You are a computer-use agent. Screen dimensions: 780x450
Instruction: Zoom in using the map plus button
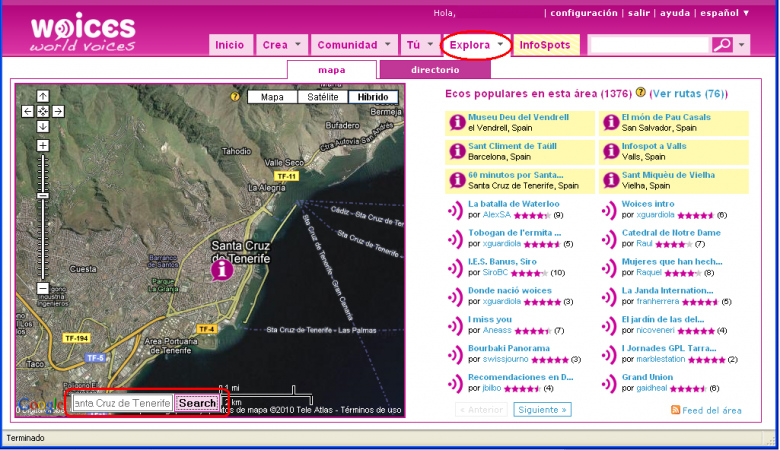[43, 146]
